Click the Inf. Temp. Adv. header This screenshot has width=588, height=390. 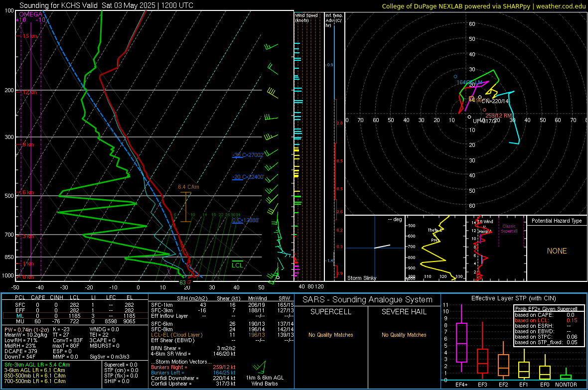334,20
